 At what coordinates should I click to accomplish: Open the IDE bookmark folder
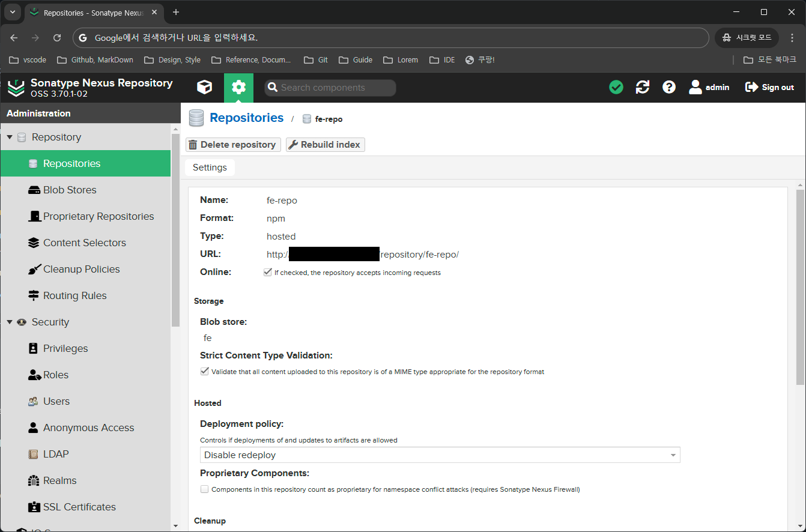point(442,59)
